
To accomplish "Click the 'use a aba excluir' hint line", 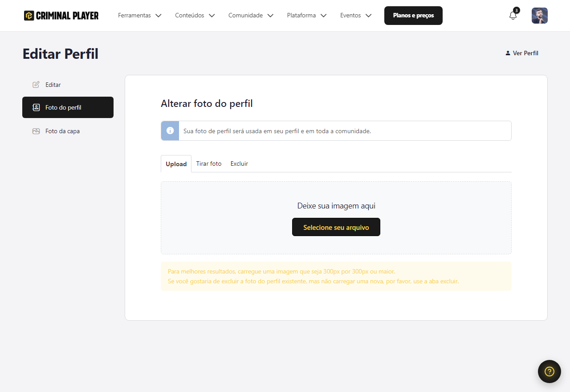I will click(313, 282).
